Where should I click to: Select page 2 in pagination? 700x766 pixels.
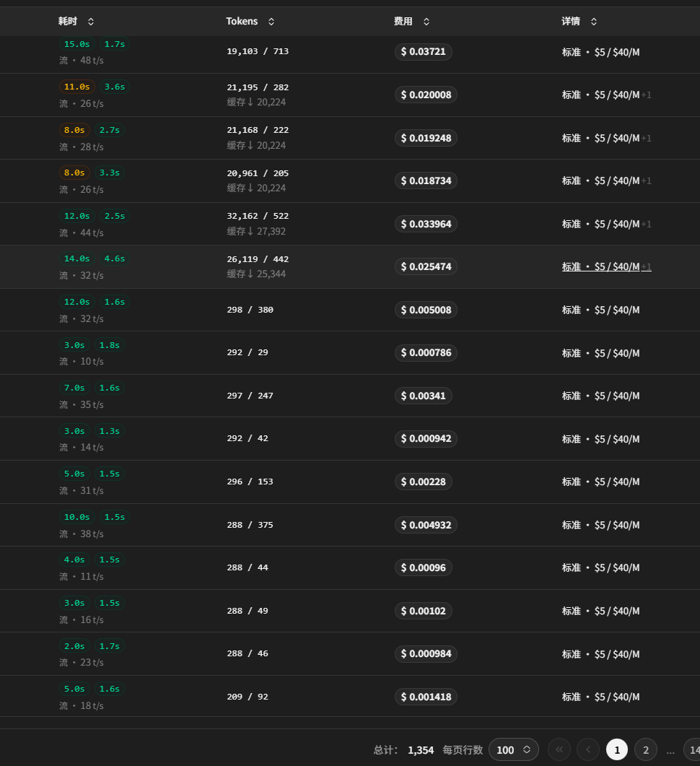coord(646,749)
